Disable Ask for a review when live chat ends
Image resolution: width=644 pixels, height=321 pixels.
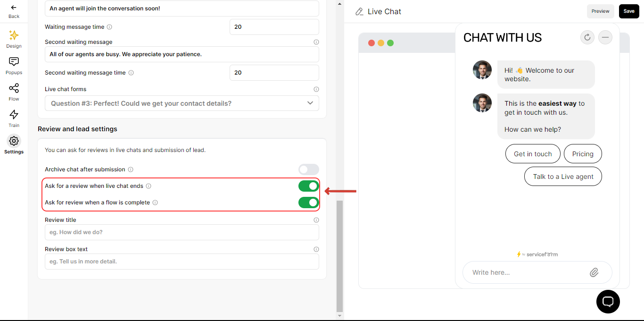coord(309,186)
